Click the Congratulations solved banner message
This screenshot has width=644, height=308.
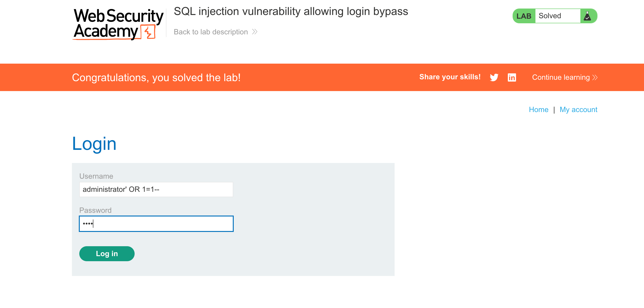click(156, 77)
